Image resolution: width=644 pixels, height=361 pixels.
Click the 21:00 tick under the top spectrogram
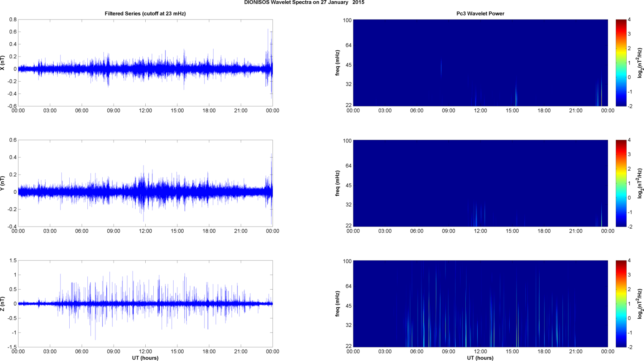576,111
